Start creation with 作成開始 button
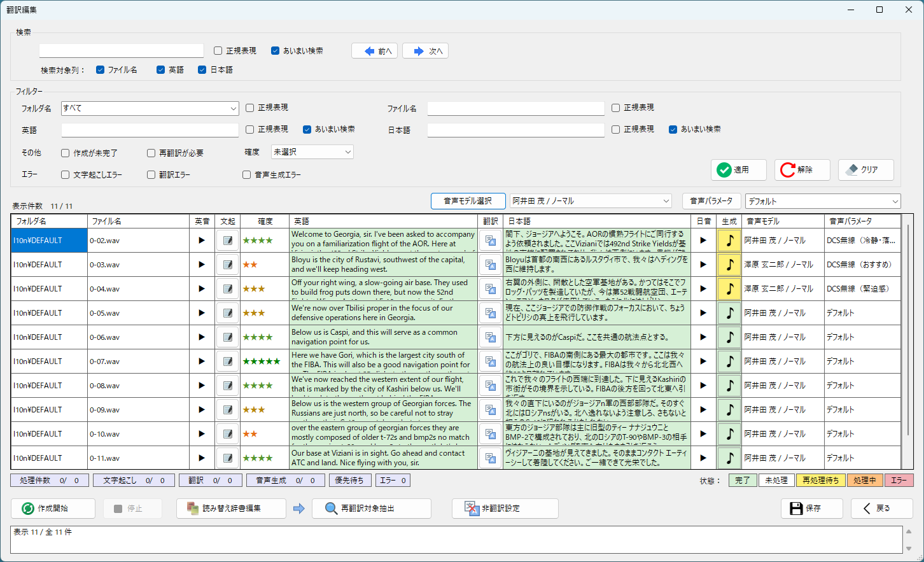This screenshot has width=924, height=562. [53, 509]
